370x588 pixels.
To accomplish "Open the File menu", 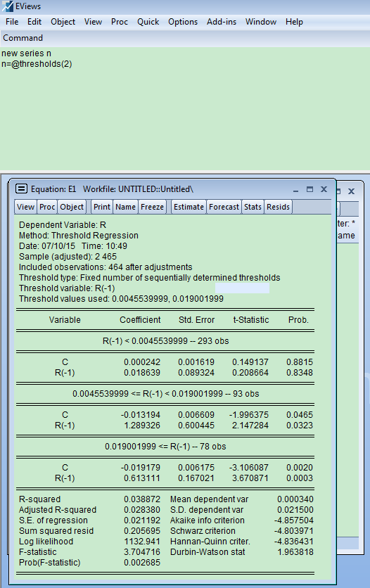I will (12, 22).
